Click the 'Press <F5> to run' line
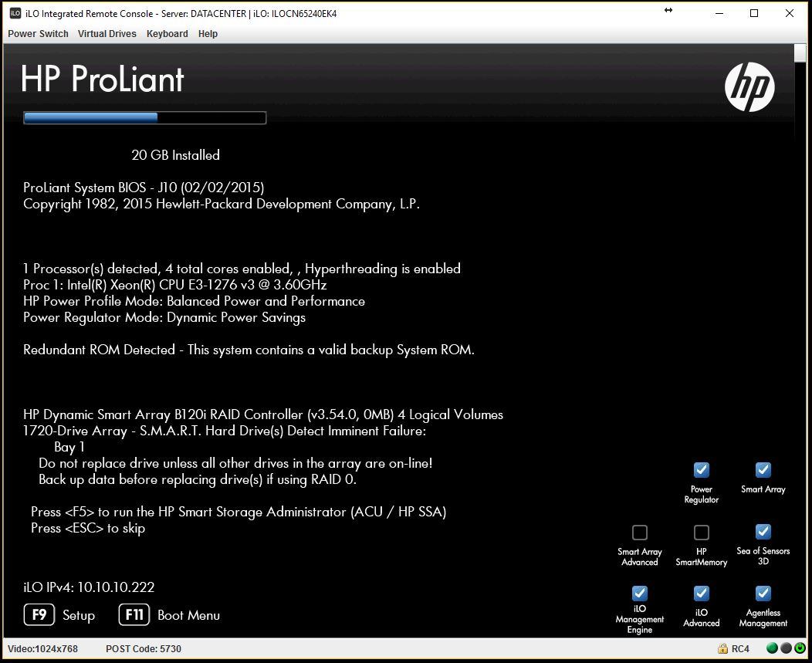The image size is (812, 663). [x=239, y=512]
